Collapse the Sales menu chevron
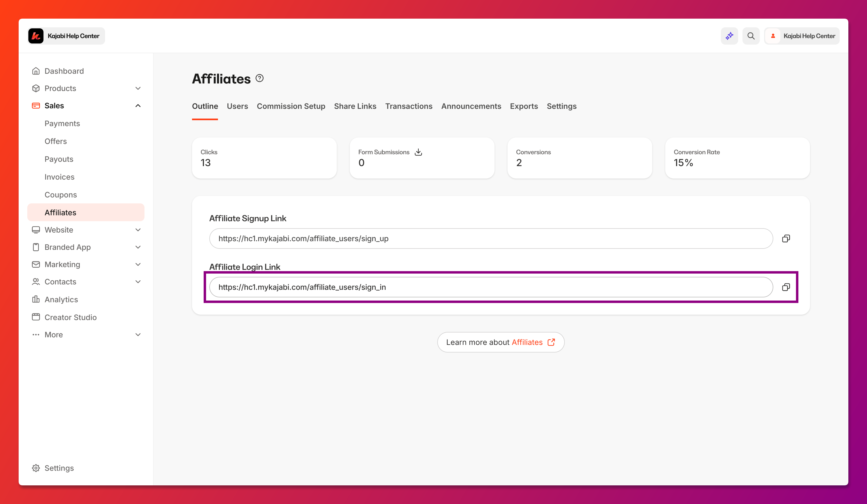The width and height of the screenshot is (867, 504). [138, 106]
